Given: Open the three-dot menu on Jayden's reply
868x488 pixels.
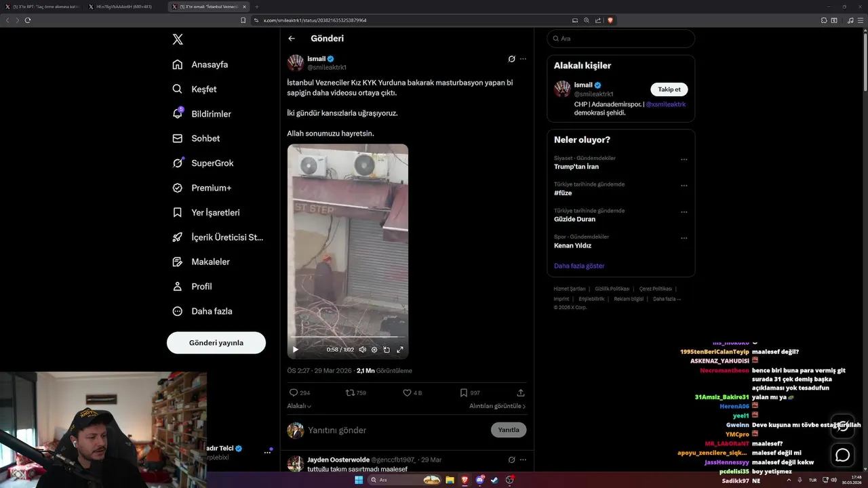Looking at the screenshot, I should coord(523,460).
